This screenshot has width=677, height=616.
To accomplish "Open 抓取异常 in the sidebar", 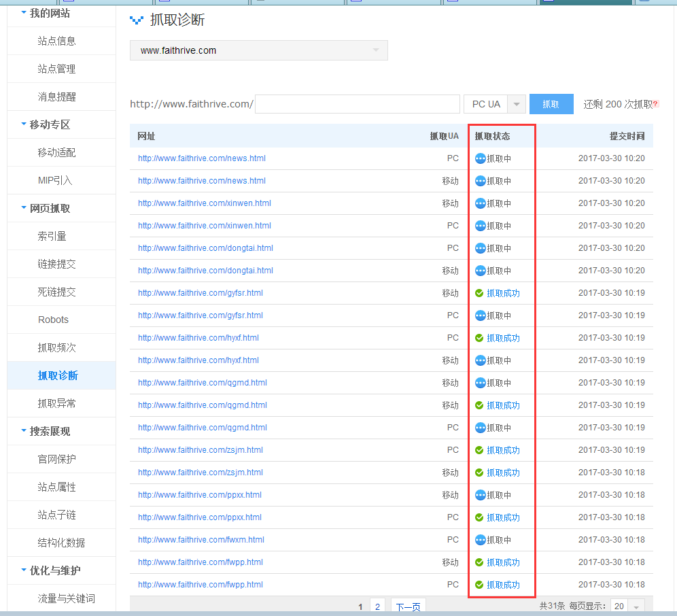I will 56,403.
